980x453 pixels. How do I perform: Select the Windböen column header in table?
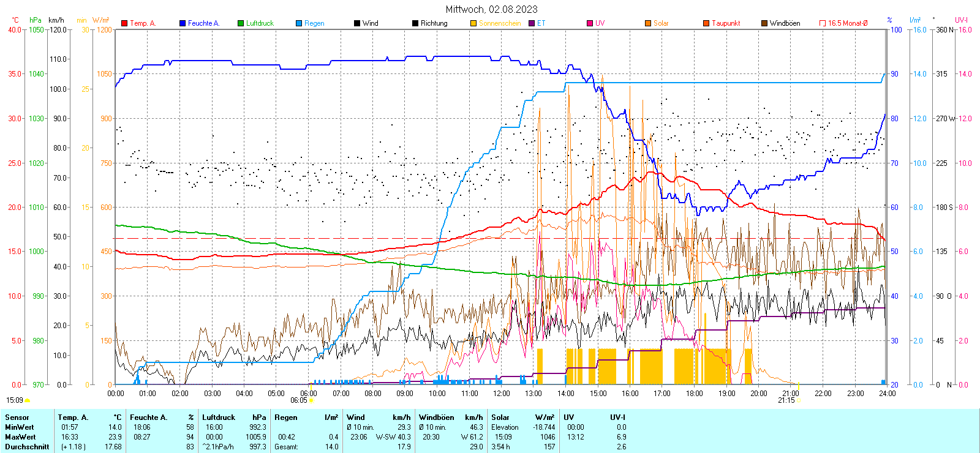(437, 417)
